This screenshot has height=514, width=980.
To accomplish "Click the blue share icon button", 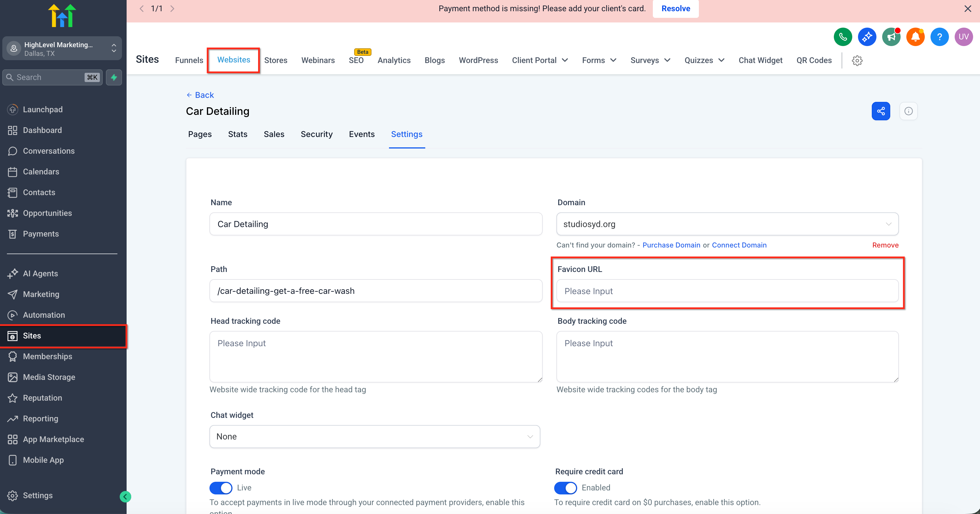I will tap(880, 111).
